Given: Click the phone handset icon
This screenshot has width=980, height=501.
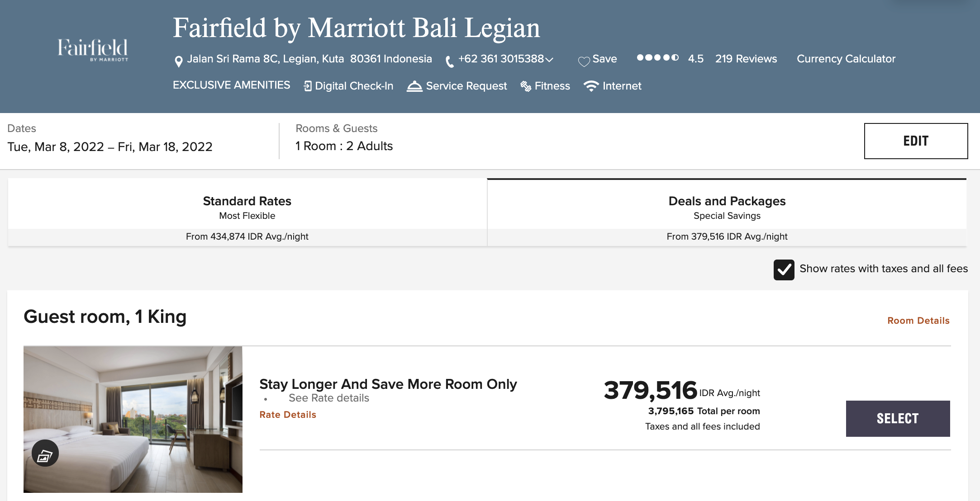Looking at the screenshot, I should click(449, 61).
